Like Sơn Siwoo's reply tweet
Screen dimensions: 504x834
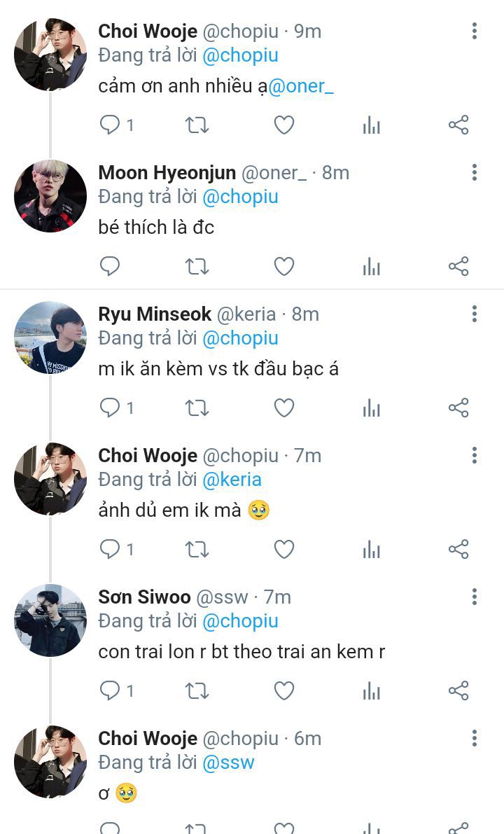pyautogui.click(x=283, y=691)
